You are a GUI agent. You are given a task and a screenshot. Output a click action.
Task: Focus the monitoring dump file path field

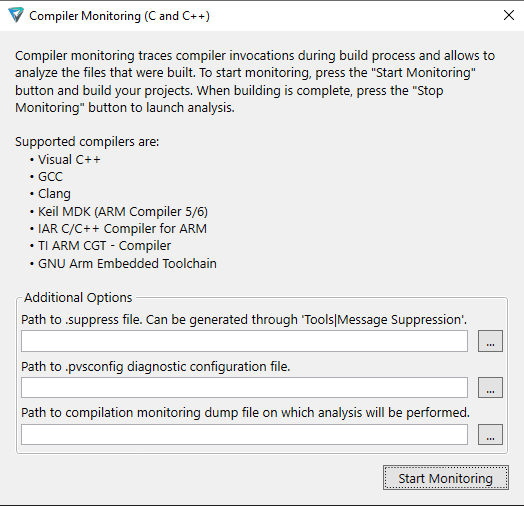tap(244, 435)
